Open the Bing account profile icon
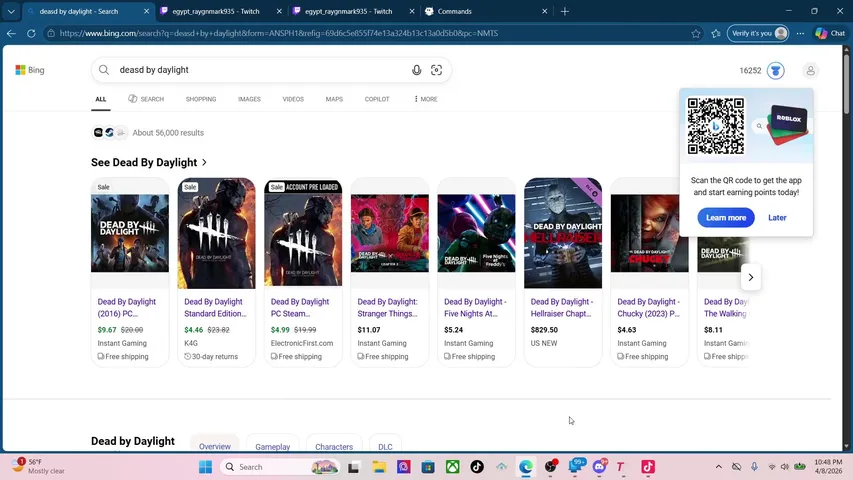The image size is (853, 480). (x=810, y=71)
